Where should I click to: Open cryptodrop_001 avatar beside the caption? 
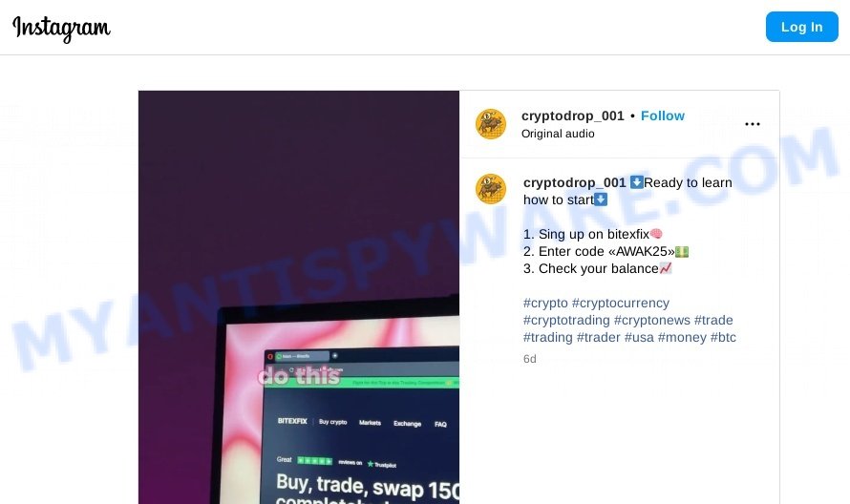tap(491, 189)
